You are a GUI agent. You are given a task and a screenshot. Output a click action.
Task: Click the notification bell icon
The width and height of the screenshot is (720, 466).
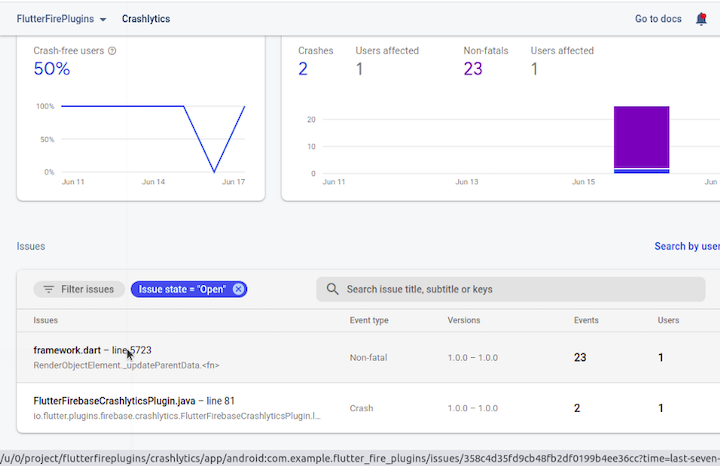701,19
